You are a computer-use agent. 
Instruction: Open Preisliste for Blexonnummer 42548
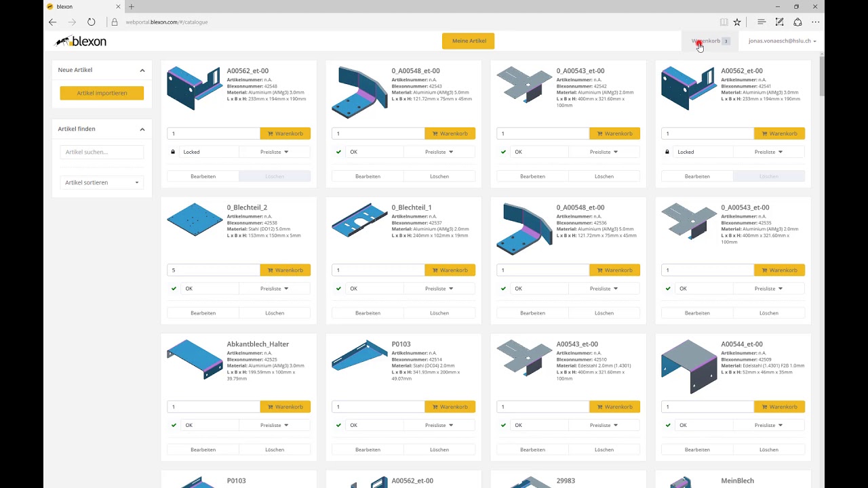(275, 152)
